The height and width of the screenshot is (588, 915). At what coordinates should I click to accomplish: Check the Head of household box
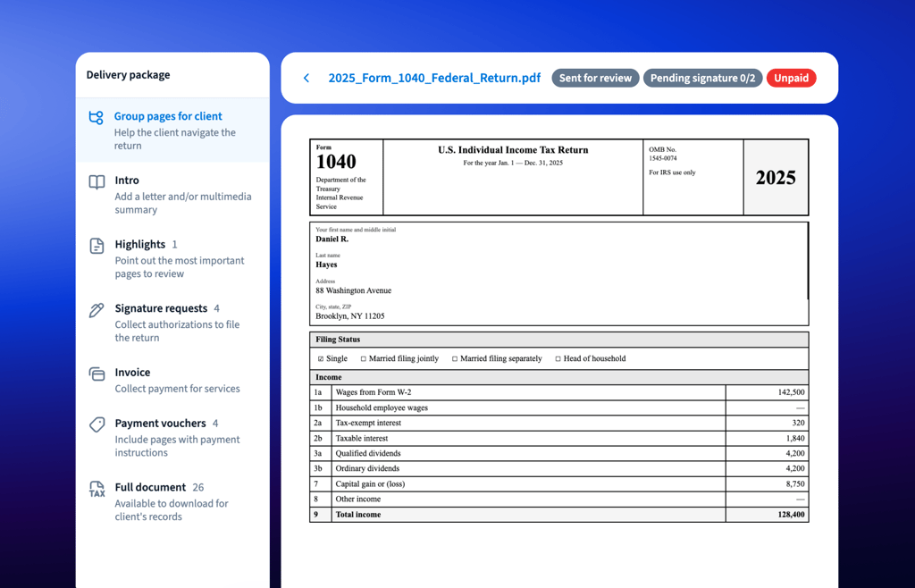(x=558, y=358)
